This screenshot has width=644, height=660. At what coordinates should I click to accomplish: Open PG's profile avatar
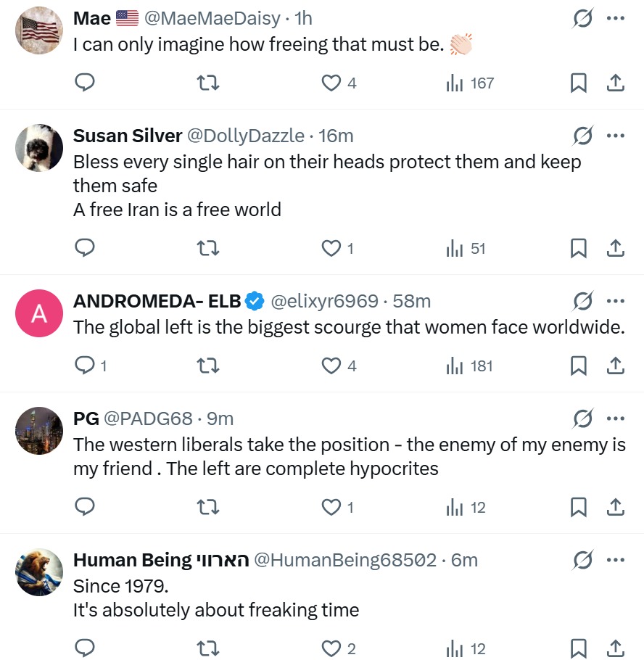click(39, 430)
